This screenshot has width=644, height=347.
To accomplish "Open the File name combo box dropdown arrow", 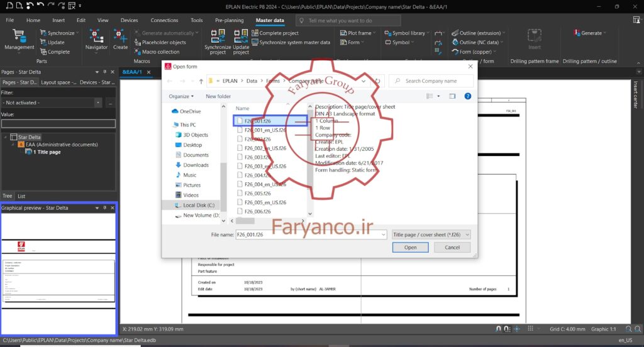I will 383,234.
